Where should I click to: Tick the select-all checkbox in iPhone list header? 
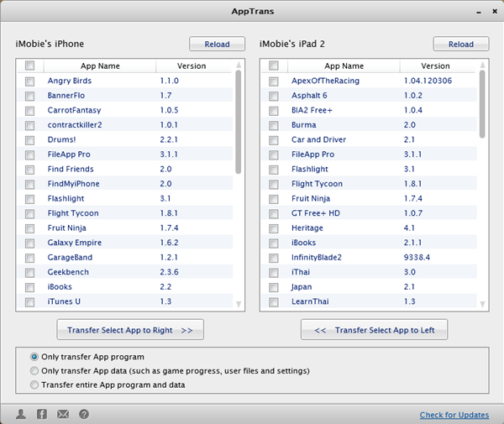[30, 65]
